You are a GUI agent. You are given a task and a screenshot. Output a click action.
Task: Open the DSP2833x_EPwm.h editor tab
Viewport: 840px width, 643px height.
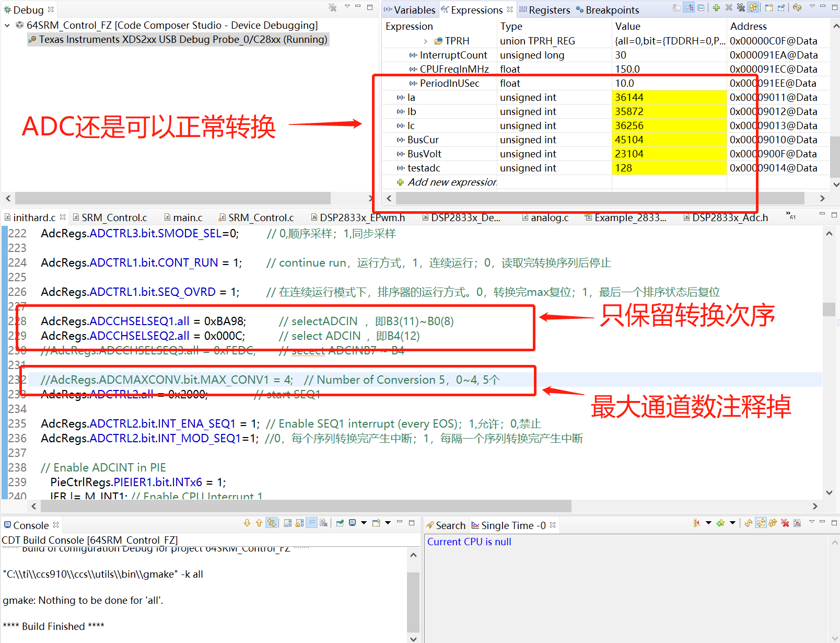point(358,217)
